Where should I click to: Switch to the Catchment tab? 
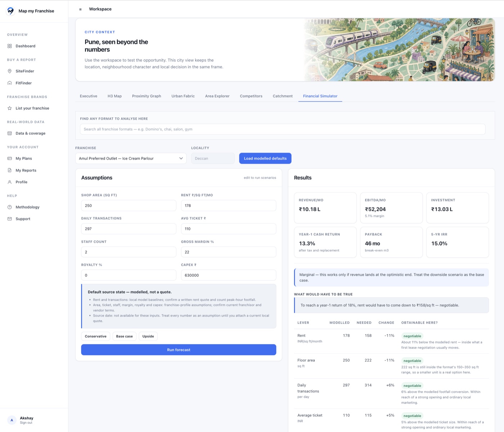tap(283, 96)
